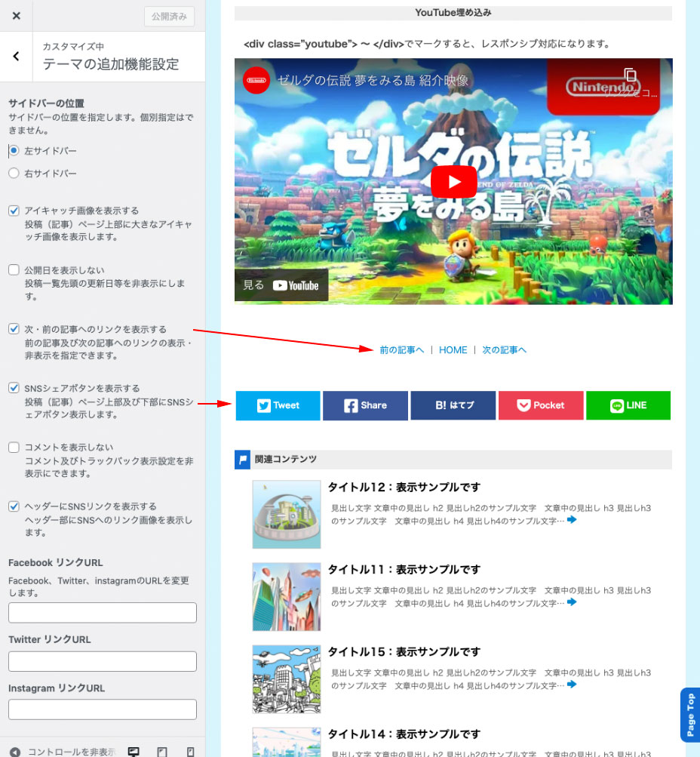
Task: Switch to mobile preview device icon
Action: pyautogui.click(x=191, y=751)
